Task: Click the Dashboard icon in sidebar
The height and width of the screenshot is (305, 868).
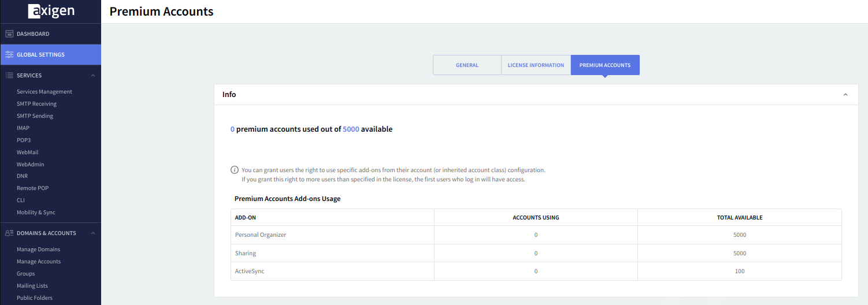Action: point(9,34)
